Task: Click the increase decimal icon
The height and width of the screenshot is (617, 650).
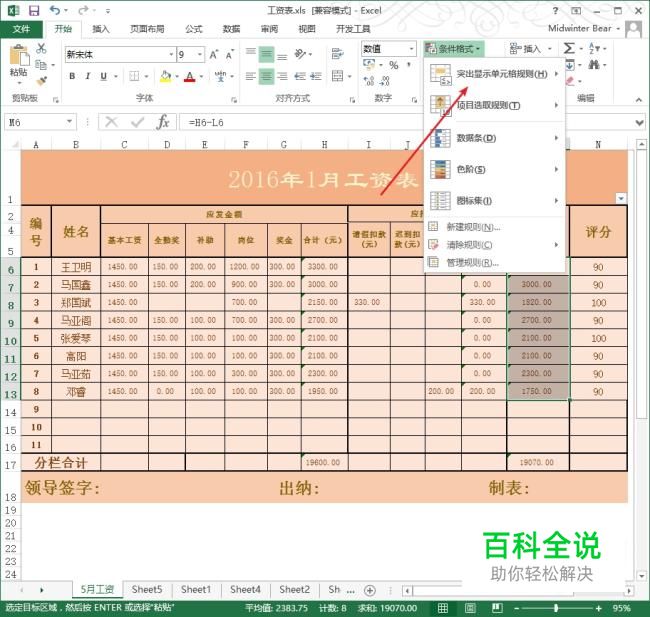Action: [369, 80]
